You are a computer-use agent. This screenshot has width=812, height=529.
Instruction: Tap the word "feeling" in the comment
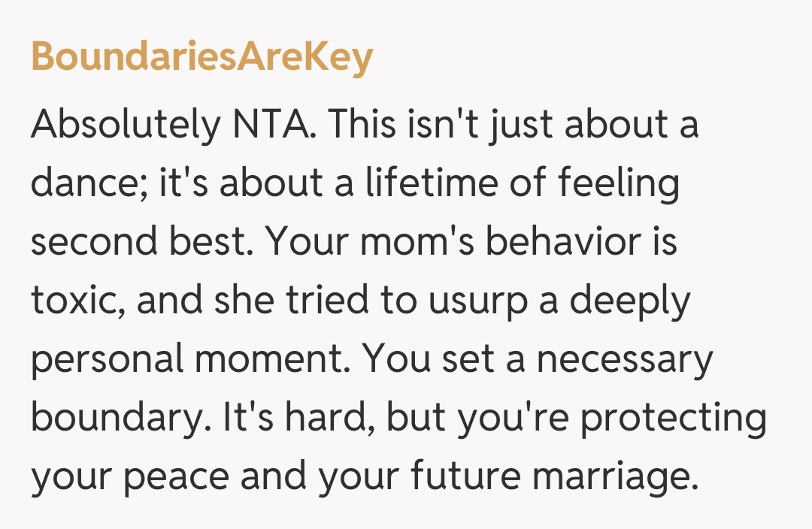point(622,184)
